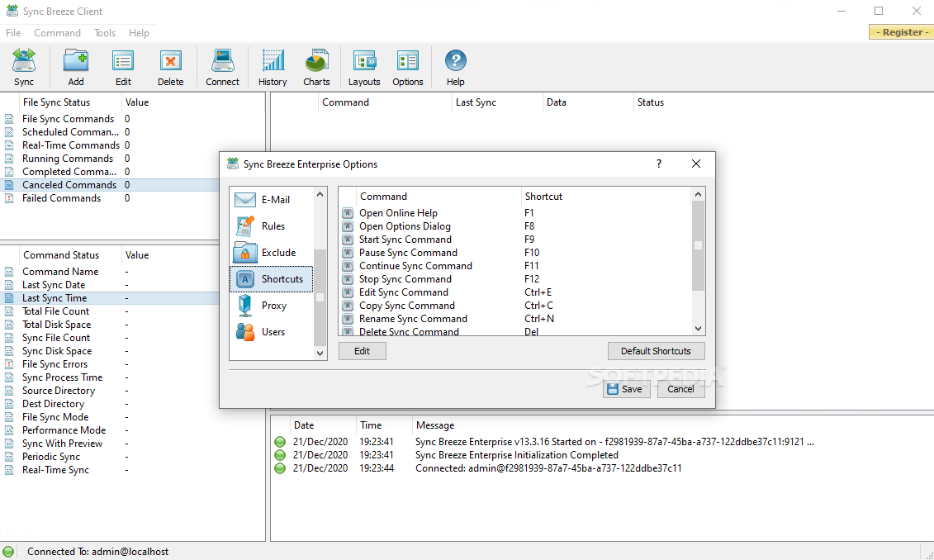Click green status dot for Initialization Completed message

click(280, 455)
